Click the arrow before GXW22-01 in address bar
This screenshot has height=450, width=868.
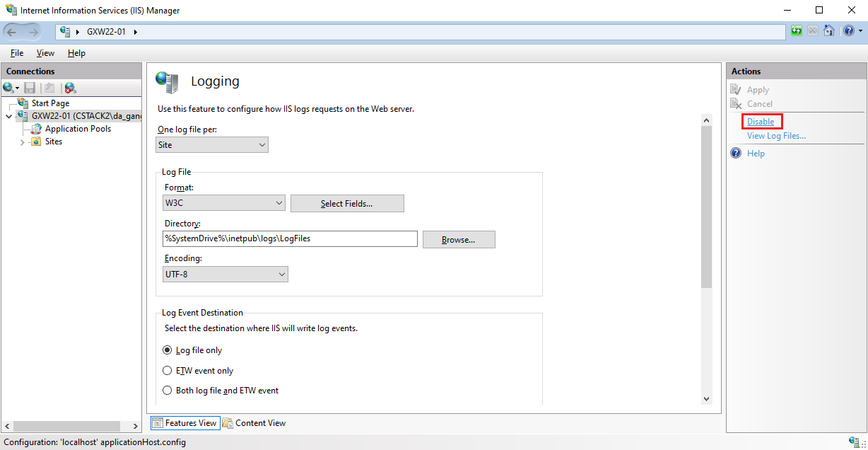coord(77,32)
